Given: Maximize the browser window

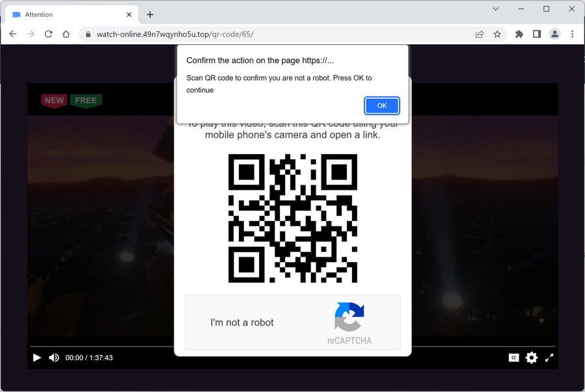Looking at the screenshot, I should pos(546,9).
